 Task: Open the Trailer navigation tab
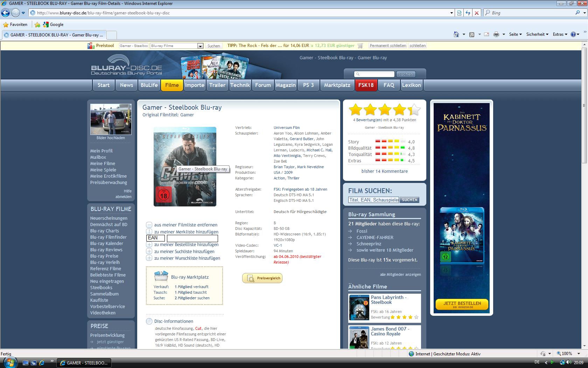(x=217, y=85)
